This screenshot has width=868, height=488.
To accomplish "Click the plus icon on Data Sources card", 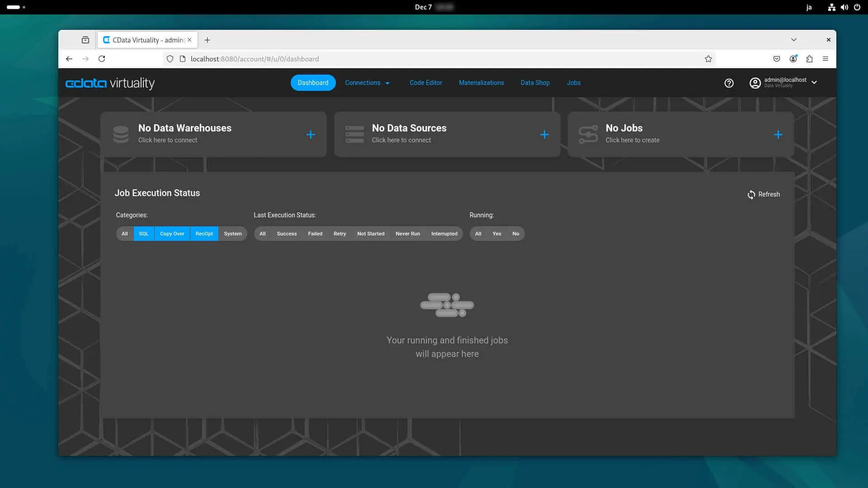I will click(x=544, y=135).
